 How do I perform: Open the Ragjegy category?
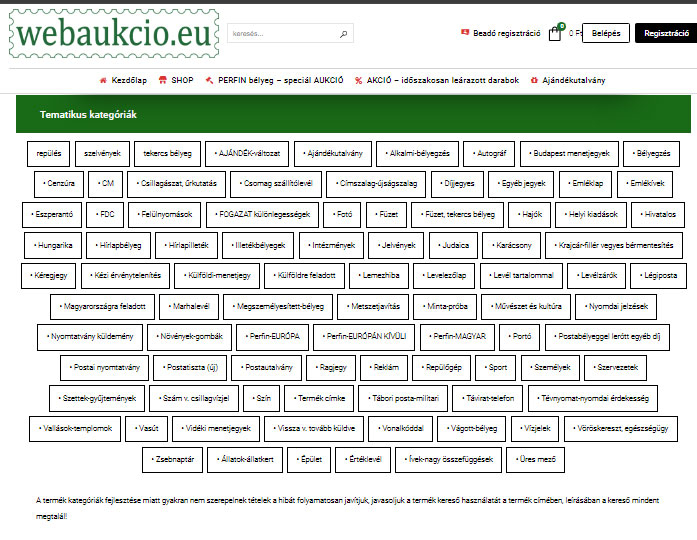pos(331,368)
